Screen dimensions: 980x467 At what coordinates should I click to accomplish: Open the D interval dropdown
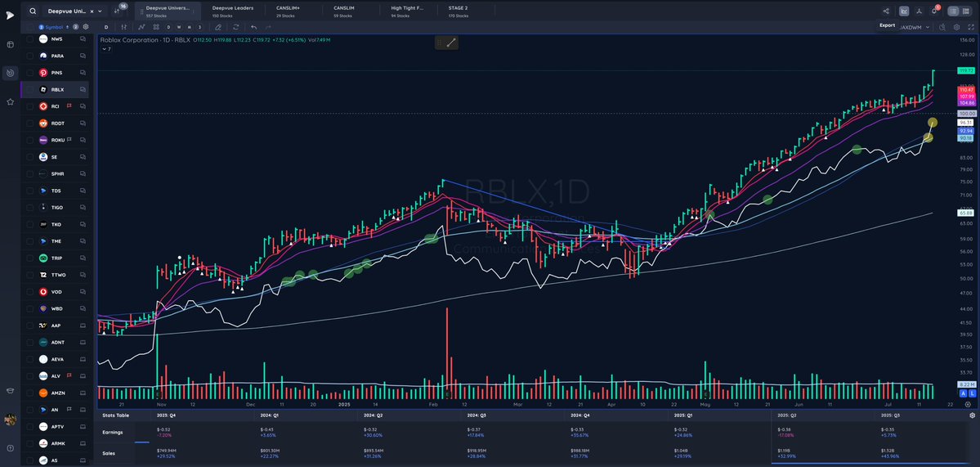click(x=106, y=27)
